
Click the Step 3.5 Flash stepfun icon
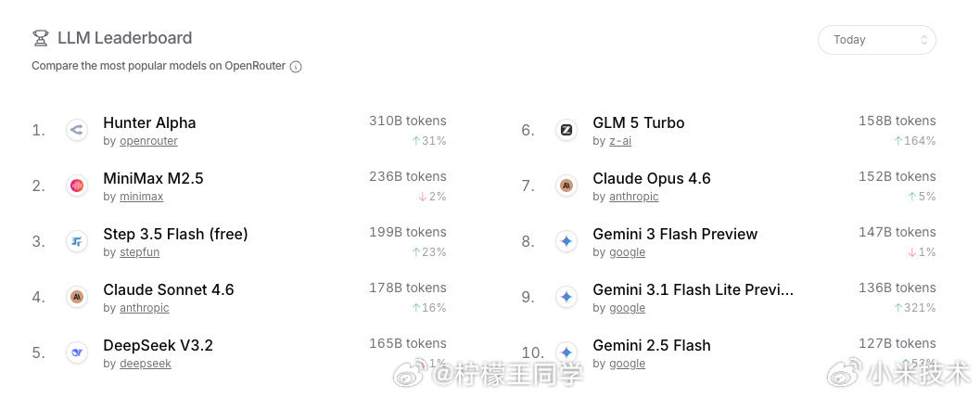(x=77, y=241)
